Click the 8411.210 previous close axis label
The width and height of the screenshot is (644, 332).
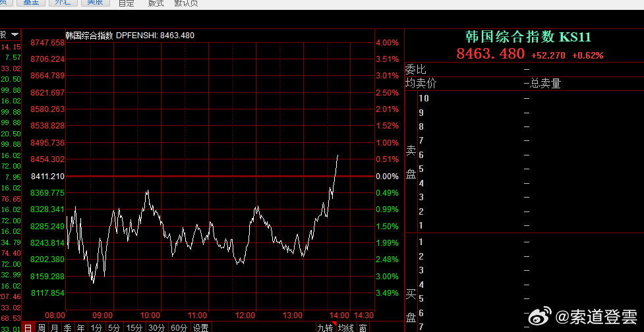(x=47, y=176)
